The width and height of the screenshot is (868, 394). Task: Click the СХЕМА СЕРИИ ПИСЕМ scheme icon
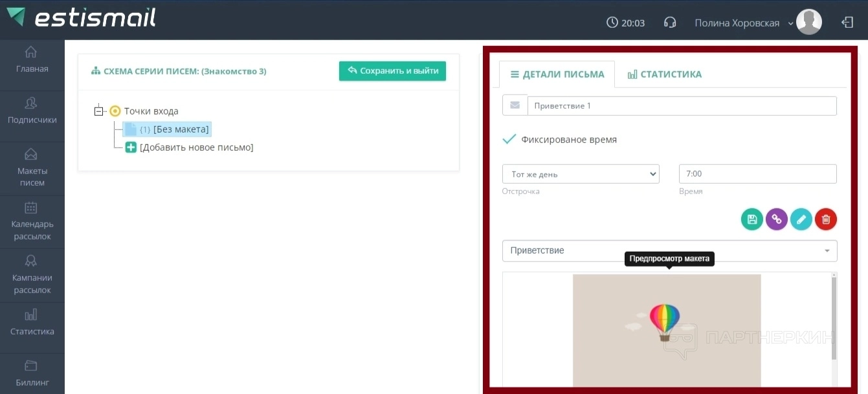click(x=95, y=71)
